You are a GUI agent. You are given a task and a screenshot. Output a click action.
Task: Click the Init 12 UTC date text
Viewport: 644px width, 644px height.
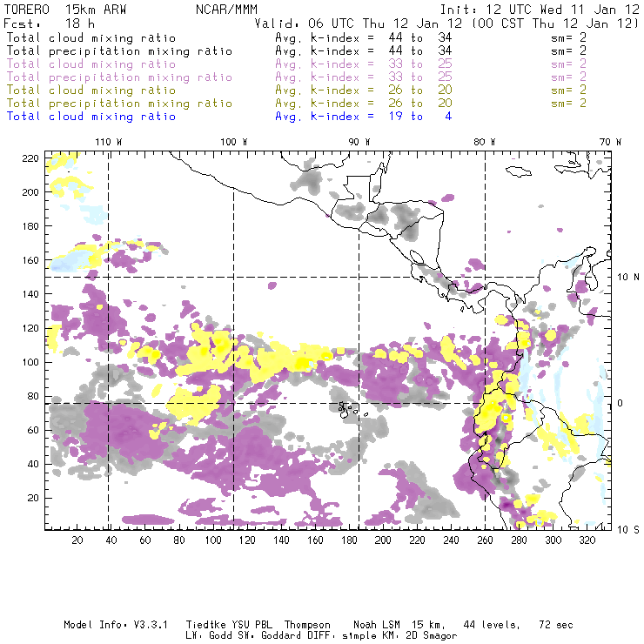tap(540, 10)
